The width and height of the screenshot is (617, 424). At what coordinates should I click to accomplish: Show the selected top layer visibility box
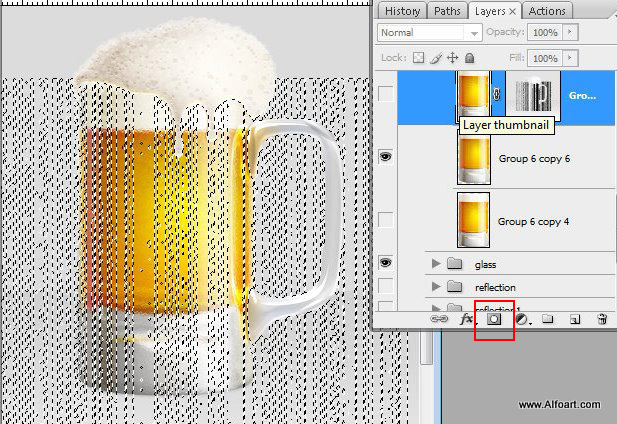click(385, 94)
